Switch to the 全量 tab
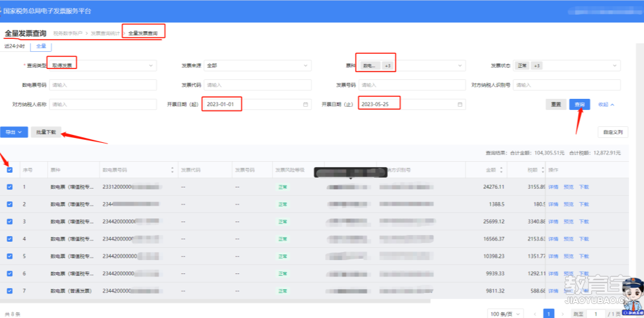 click(x=41, y=46)
